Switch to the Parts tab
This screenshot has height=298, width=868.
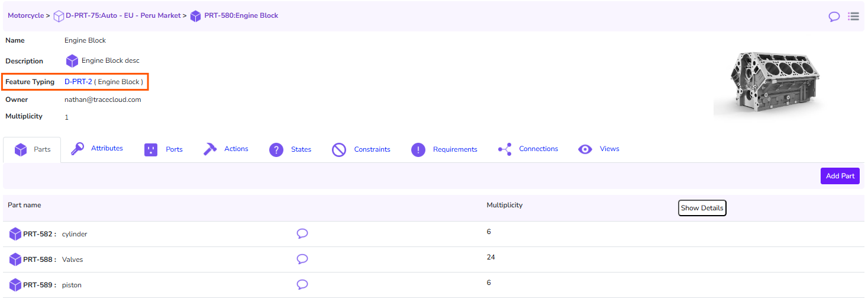[32, 149]
